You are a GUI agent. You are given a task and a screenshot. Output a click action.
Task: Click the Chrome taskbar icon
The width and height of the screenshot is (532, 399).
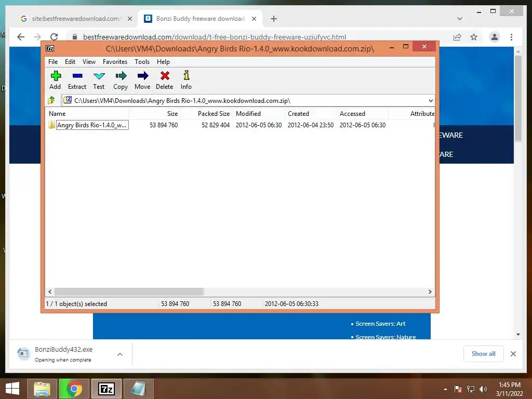pos(74,389)
